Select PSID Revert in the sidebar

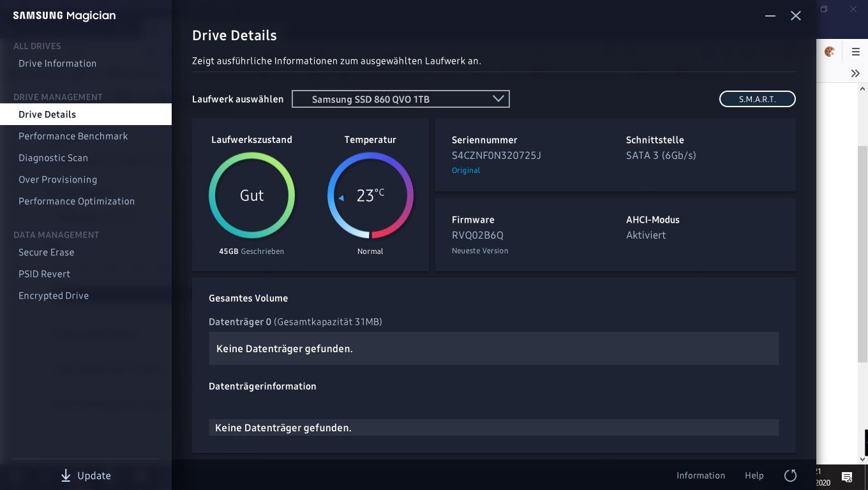[x=44, y=274]
